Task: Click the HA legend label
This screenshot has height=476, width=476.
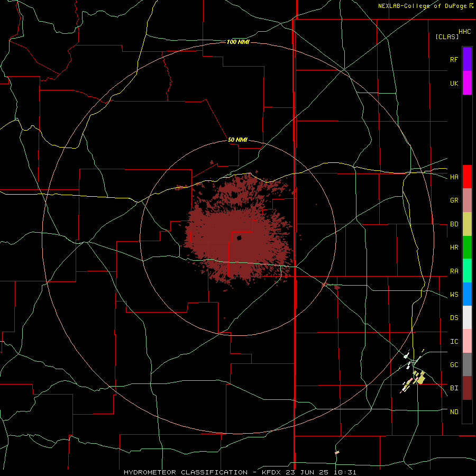Action: [x=454, y=177]
